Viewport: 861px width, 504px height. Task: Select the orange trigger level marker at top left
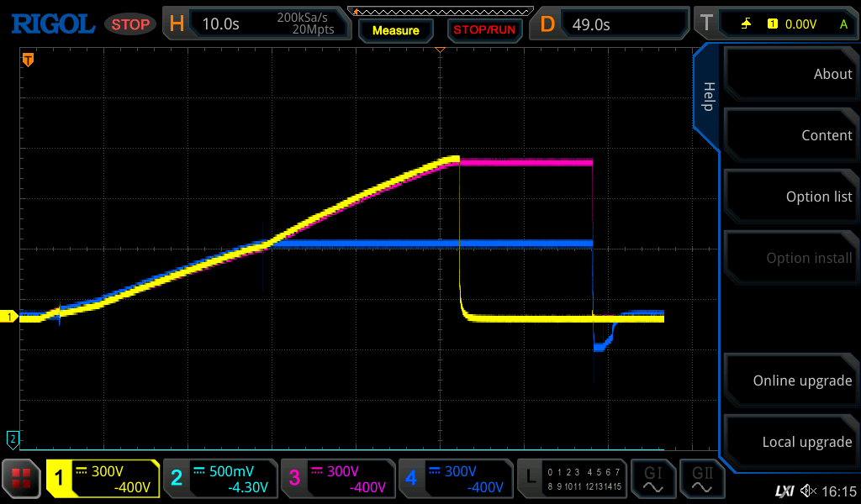tap(28, 60)
